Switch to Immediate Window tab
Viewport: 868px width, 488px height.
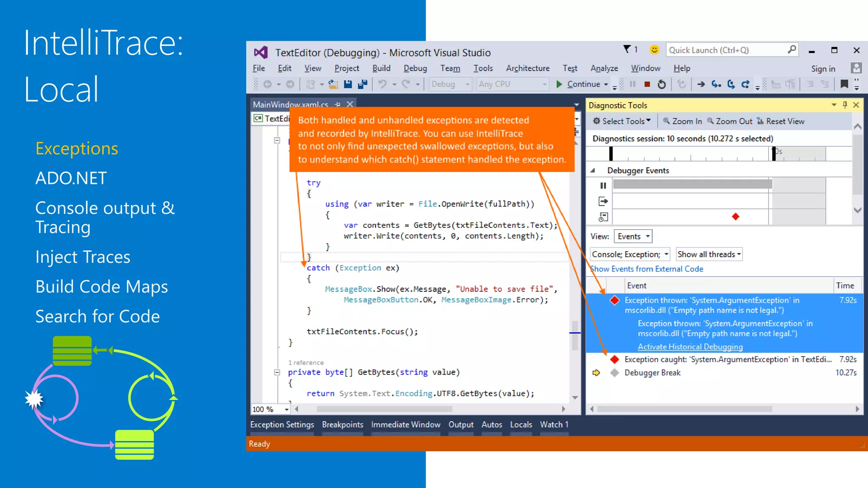(406, 424)
